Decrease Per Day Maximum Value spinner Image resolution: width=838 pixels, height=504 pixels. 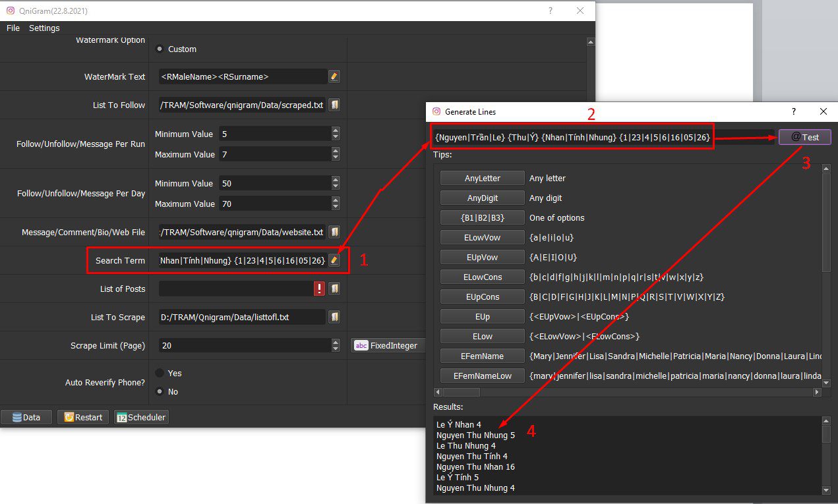[336, 207]
